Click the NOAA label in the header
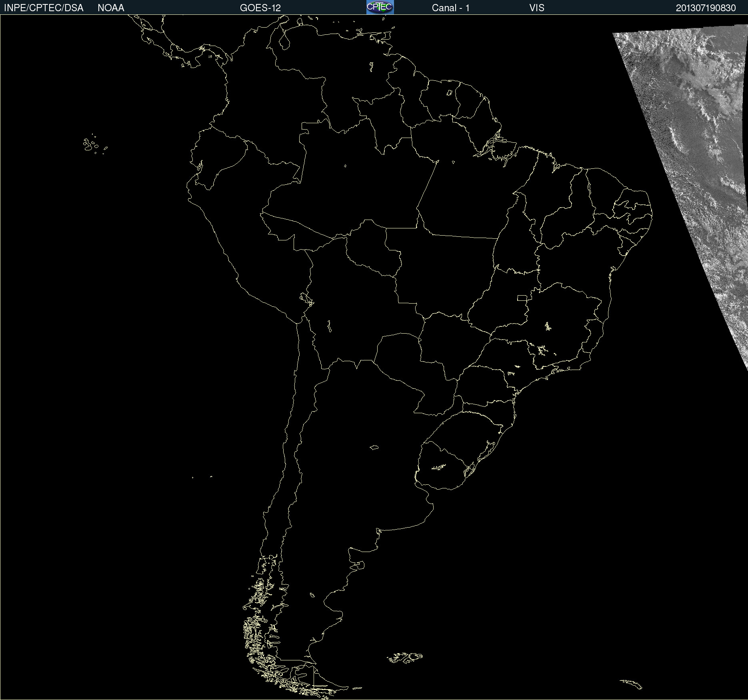748x700 pixels. coord(111,8)
